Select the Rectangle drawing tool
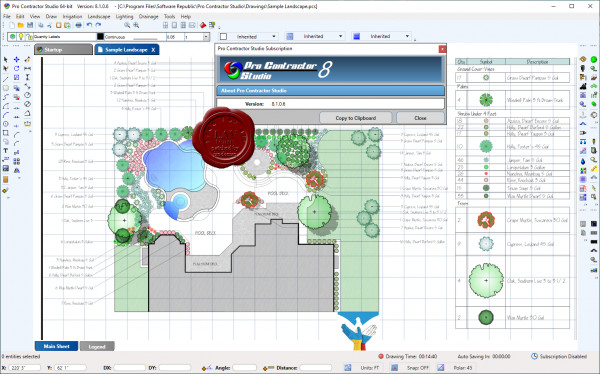Image resolution: width=600 pixels, height=374 pixels. [5, 133]
